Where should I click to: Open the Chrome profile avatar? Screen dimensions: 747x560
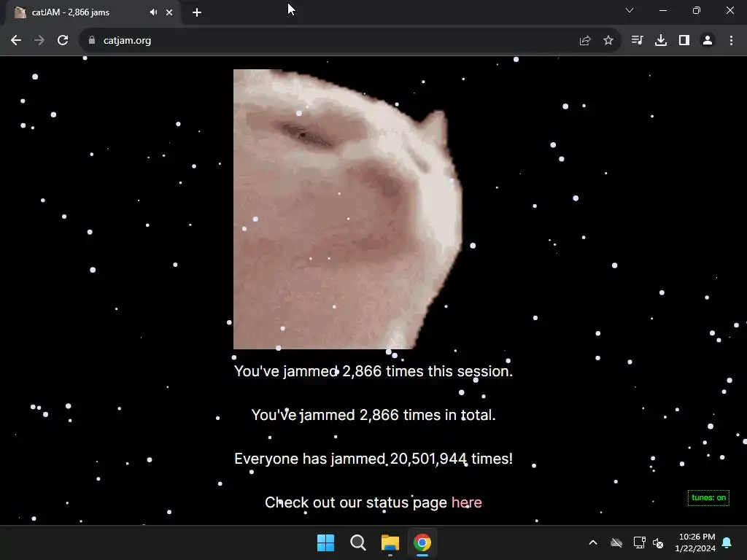click(708, 41)
